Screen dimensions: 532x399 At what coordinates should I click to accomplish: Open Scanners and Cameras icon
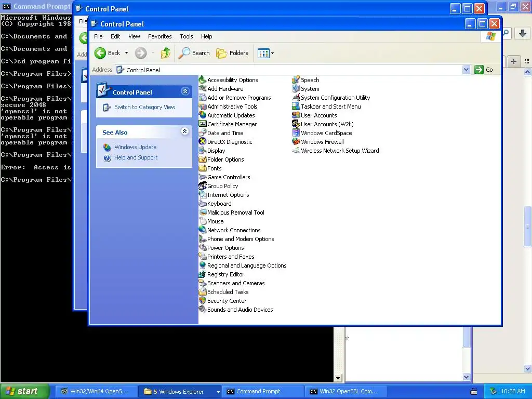point(203,283)
